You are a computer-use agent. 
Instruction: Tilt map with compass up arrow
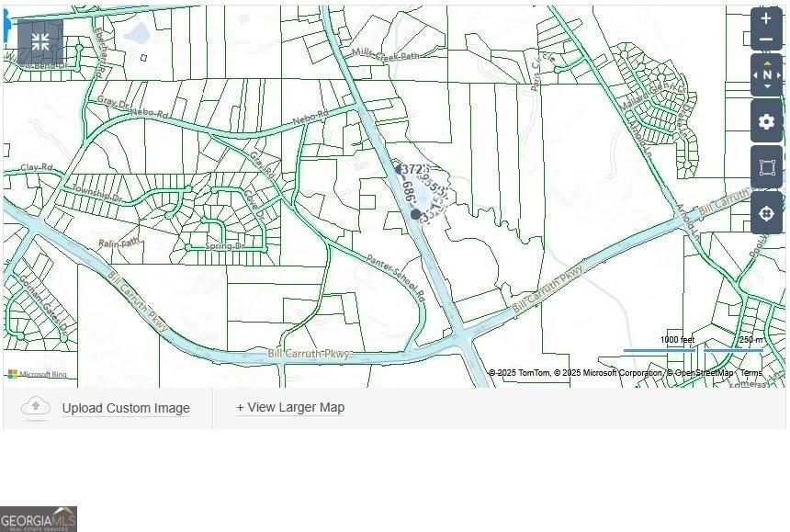767,62
